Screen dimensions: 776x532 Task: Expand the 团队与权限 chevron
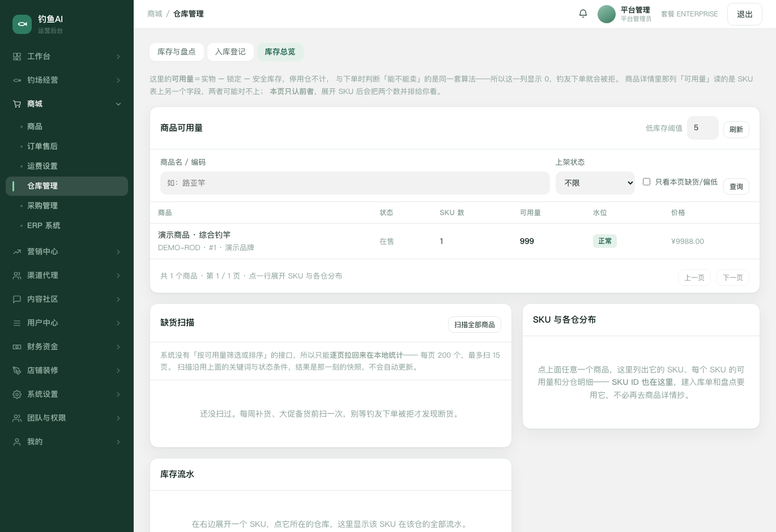[118, 418]
